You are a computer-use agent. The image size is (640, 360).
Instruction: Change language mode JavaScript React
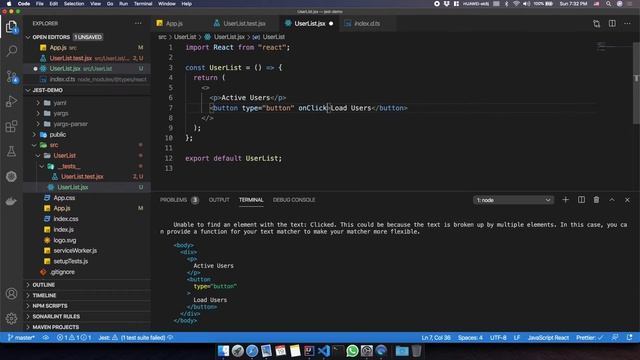[x=548, y=338]
